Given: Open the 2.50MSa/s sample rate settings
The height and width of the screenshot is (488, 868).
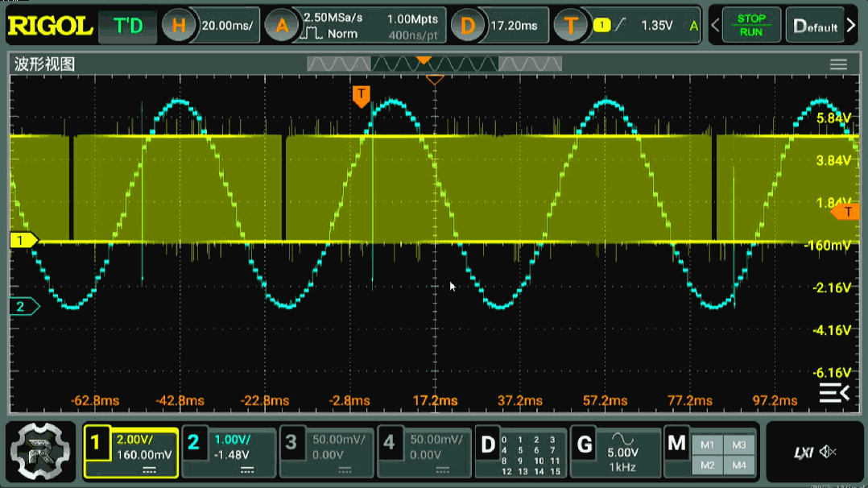Looking at the screenshot, I should click(333, 18).
